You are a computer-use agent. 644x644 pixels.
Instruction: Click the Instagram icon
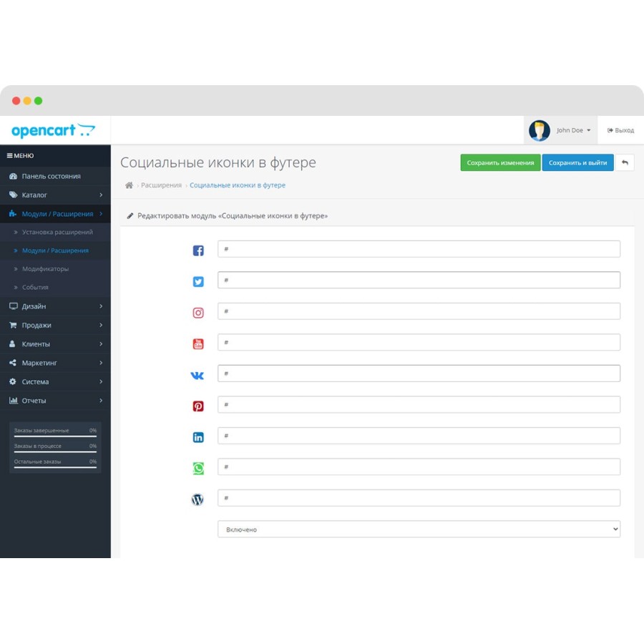click(198, 313)
